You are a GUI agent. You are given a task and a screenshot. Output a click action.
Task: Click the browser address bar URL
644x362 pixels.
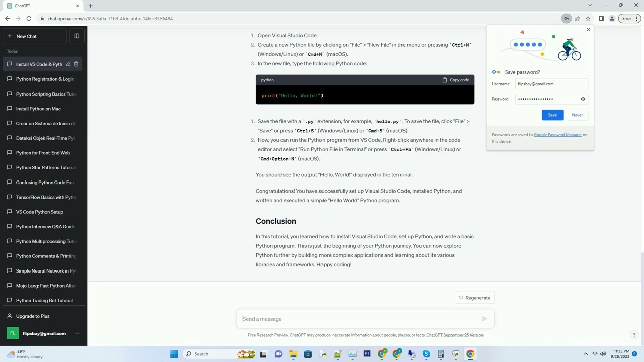pos(110,19)
